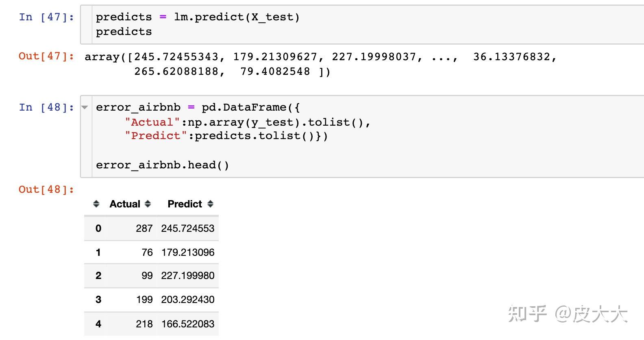Click the Out[48] output prompt
Image resolution: width=644 pixels, height=340 pixels.
click(x=47, y=190)
